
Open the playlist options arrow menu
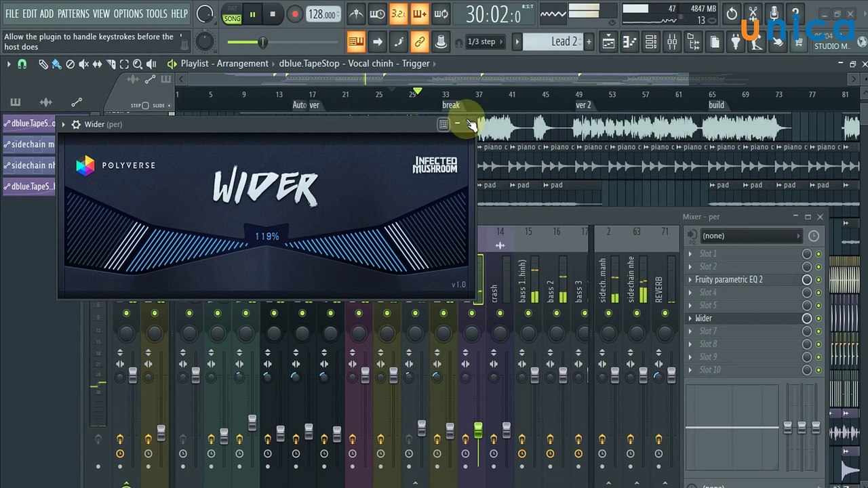pyautogui.click(x=9, y=64)
